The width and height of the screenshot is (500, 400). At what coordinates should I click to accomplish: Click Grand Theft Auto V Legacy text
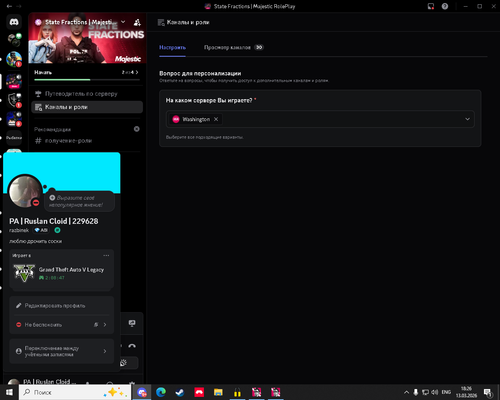(x=71, y=269)
